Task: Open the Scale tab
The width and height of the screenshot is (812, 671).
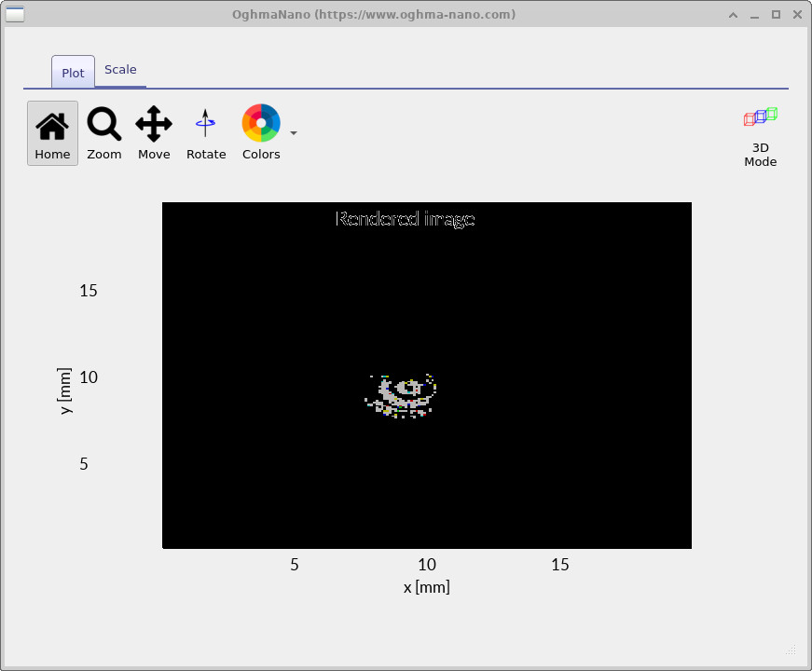Action: 120,70
